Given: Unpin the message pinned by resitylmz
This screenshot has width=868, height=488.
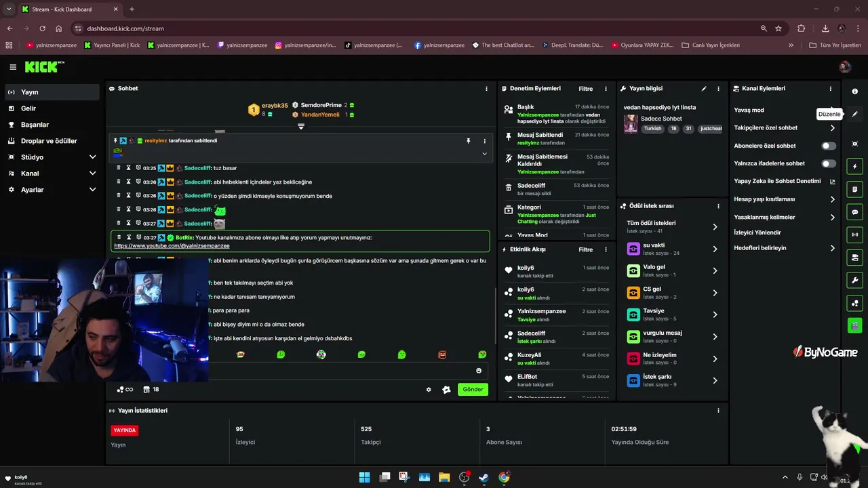Looking at the screenshot, I should point(468,141).
